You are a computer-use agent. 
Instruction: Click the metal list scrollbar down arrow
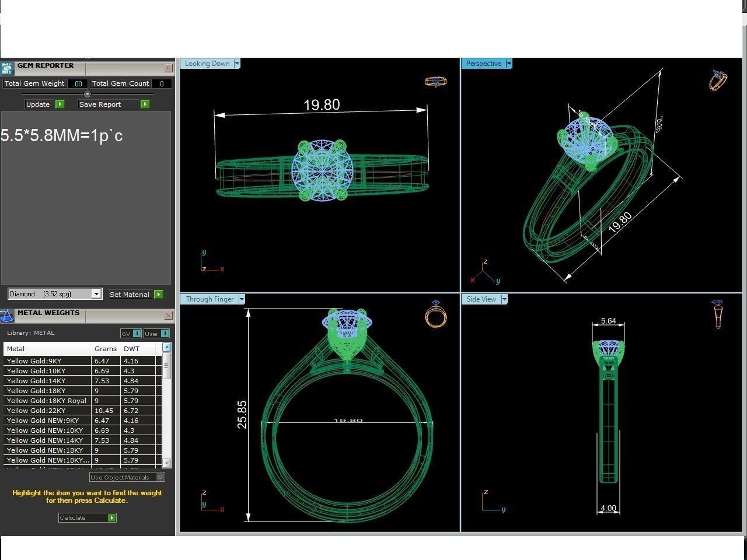click(167, 463)
